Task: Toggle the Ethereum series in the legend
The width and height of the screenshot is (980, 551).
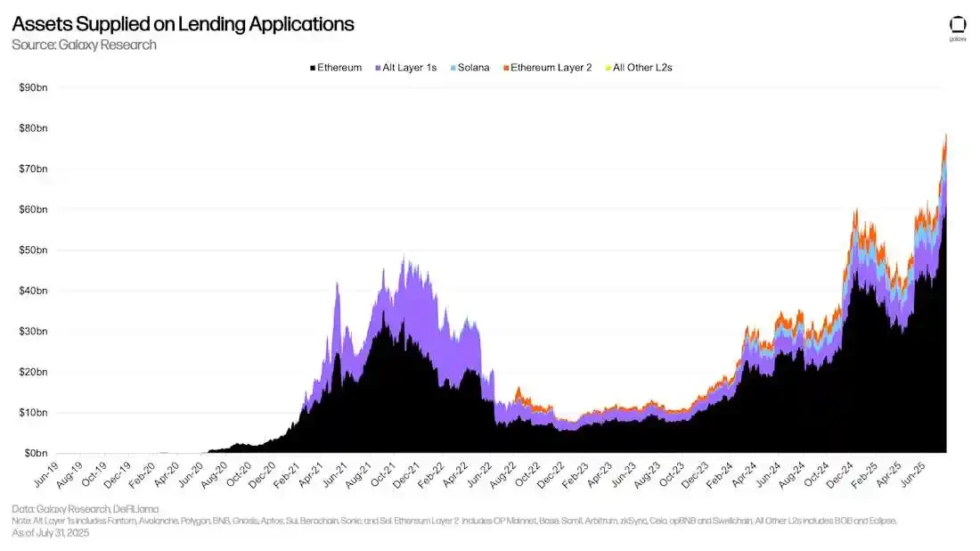Action: (x=338, y=67)
